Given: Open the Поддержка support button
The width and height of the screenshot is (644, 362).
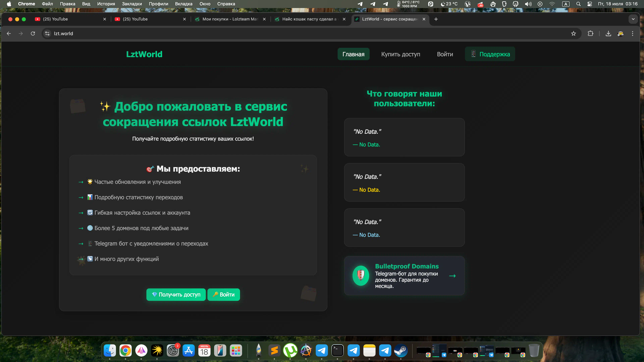Looking at the screenshot, I should tap(490, 54).
